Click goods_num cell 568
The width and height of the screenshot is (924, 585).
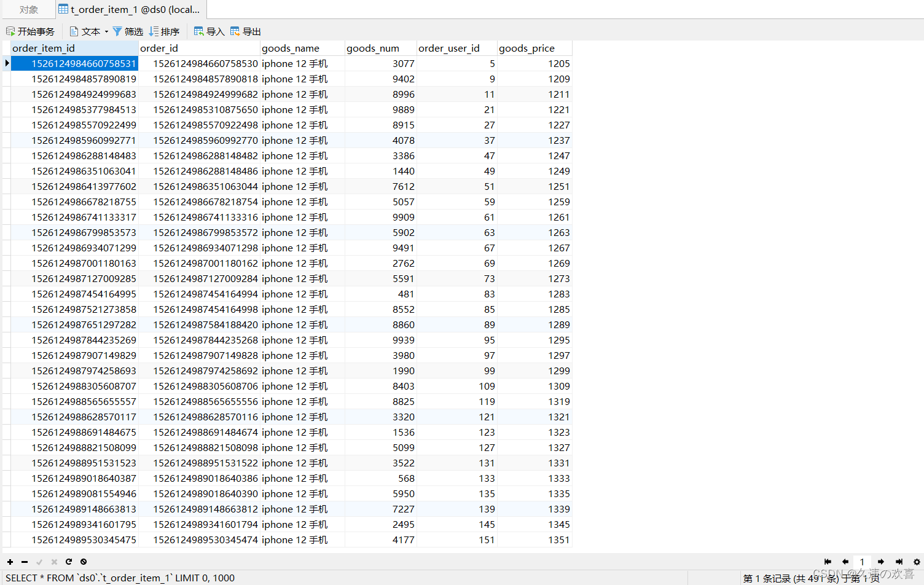pos(381,478)
